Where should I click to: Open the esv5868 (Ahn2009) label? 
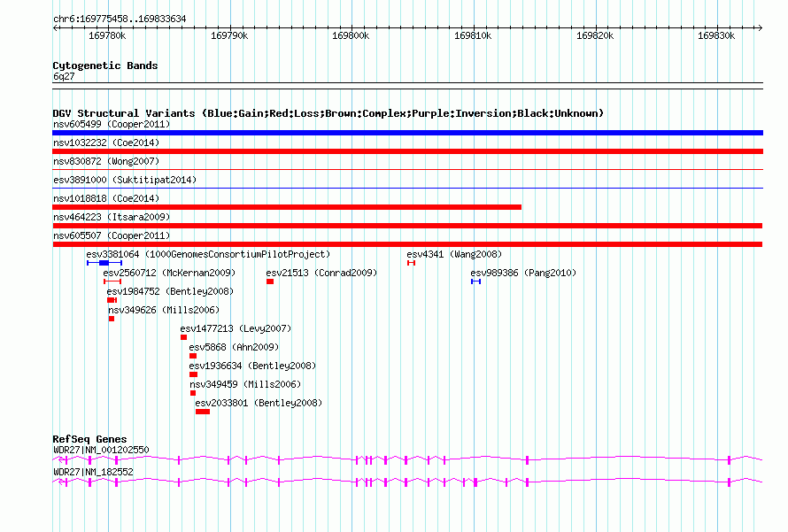pyautogui.click(x=234, y=347)
